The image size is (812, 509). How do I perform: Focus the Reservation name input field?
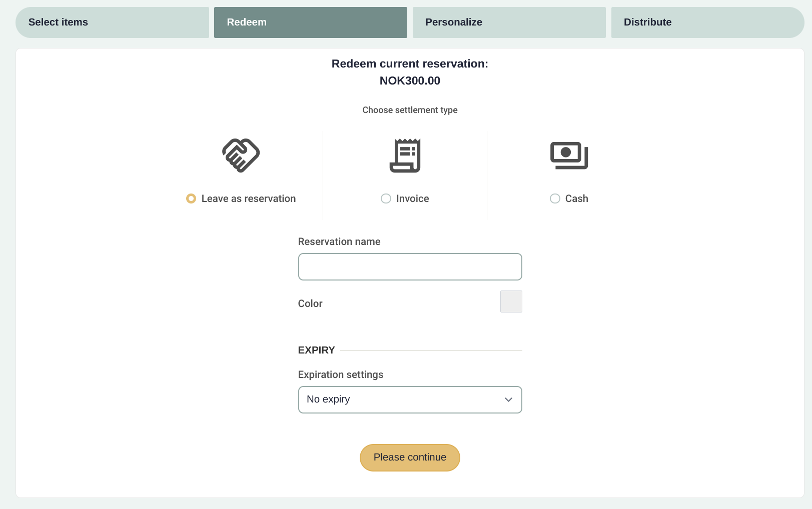coord(410,266)
